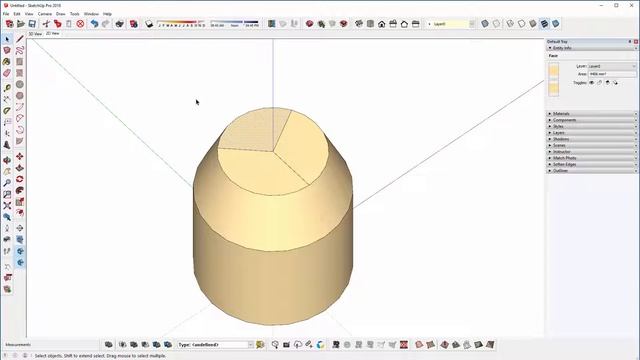Enable Monochrome face style

(556, 24)
